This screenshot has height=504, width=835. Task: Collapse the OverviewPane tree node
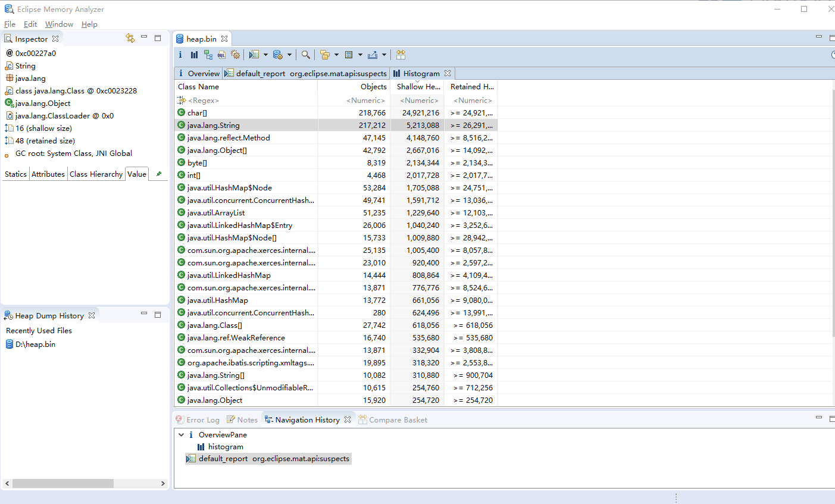tap(181, 435)
